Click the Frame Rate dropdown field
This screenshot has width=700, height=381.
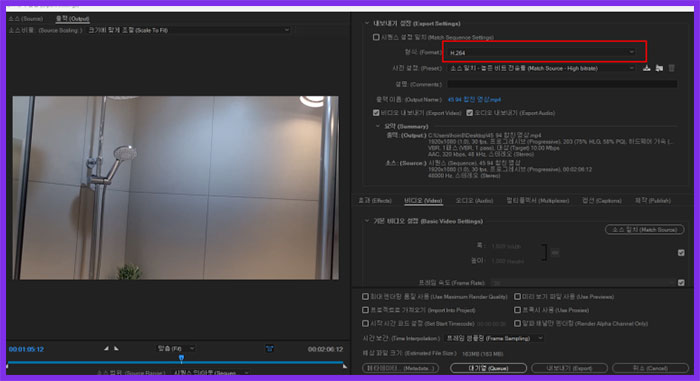(582, 283)
